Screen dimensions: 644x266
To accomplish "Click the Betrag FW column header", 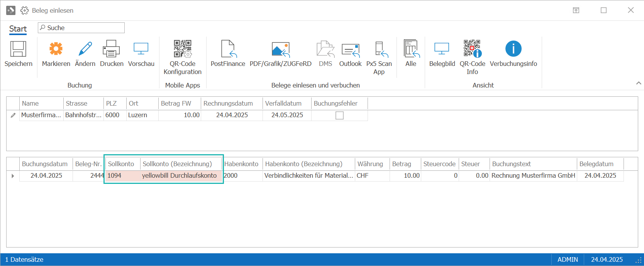I will pyautogui.click(x=180, y=103).
